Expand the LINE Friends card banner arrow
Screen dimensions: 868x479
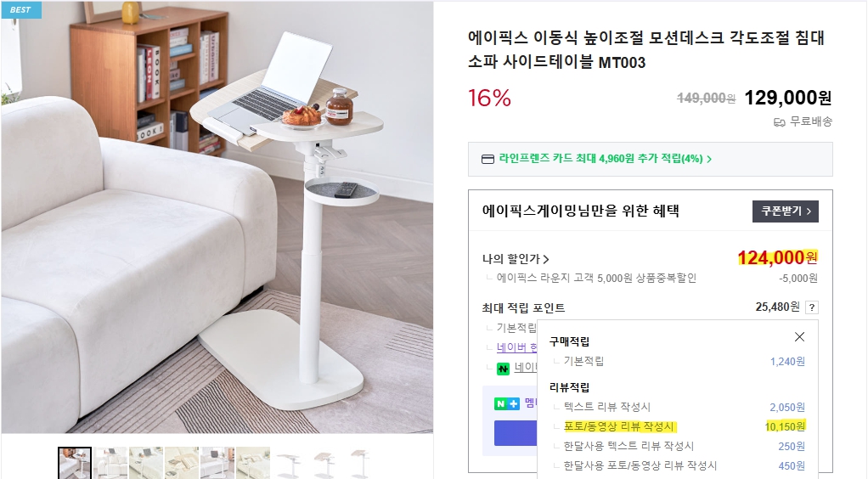pyautogui.click(x=709, y=160)
